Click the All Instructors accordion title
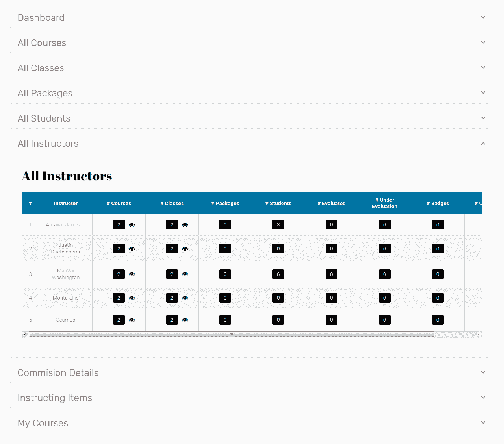The height and width of the screenshot is (444, 504). (x=48, y=144)
